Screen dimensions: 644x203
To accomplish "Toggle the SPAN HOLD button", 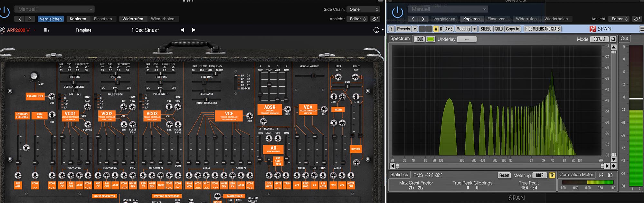I will click(x=419, y=39).
